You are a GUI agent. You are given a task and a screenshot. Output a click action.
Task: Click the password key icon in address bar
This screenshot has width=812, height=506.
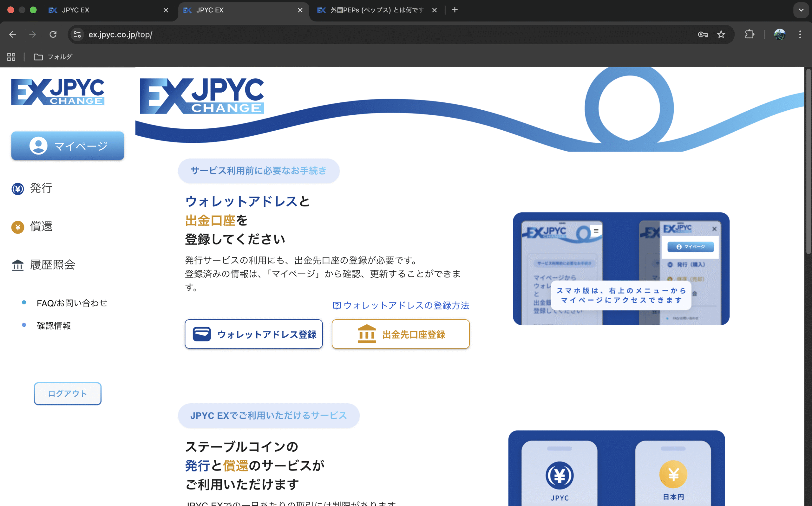tap(703, 35)
